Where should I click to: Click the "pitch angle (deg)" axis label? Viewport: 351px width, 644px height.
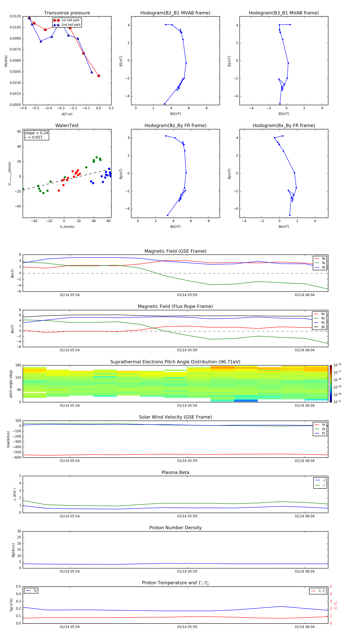tap(11, 384)
